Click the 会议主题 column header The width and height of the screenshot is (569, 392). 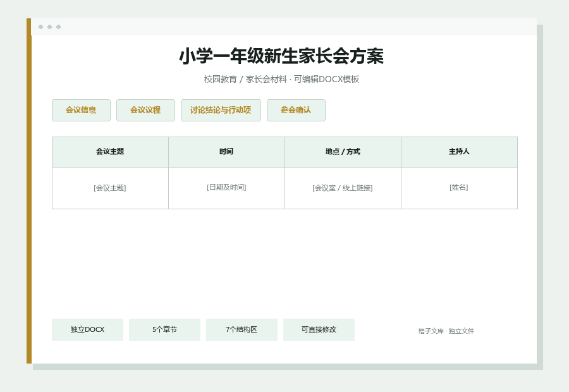coord(110,152)
